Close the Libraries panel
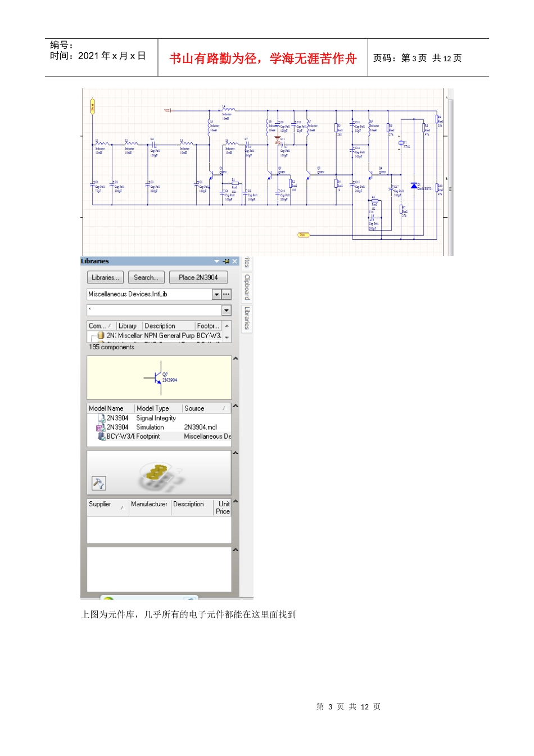 [235, 261]
